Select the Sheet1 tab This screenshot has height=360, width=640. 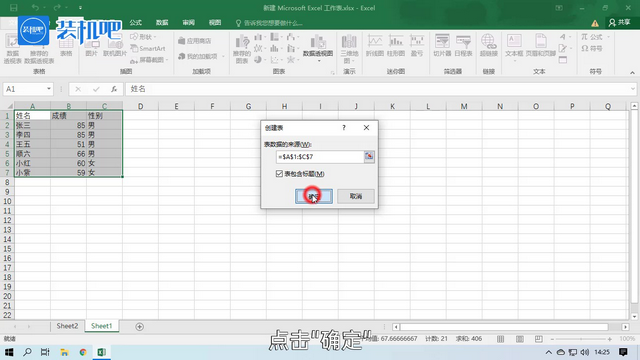click(x=102, y=326)
